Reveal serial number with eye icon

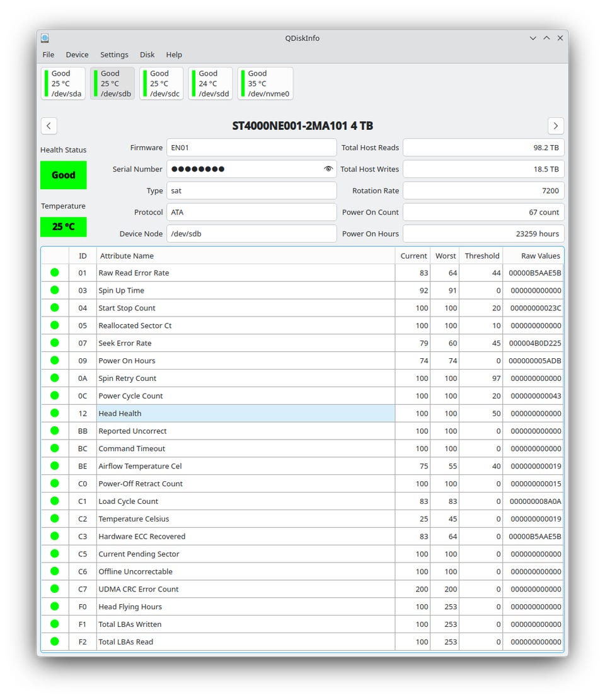coord(328,169)
